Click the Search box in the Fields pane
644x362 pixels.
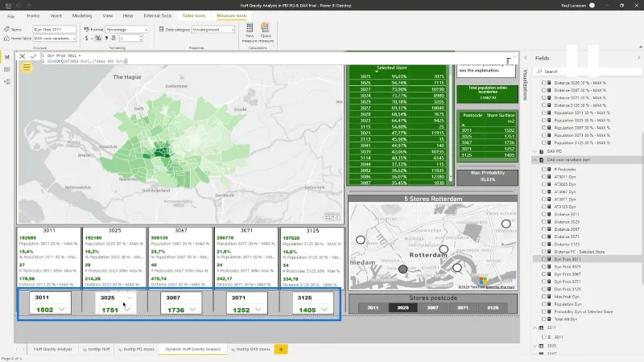pyautogui.click(x=588, y=72)
